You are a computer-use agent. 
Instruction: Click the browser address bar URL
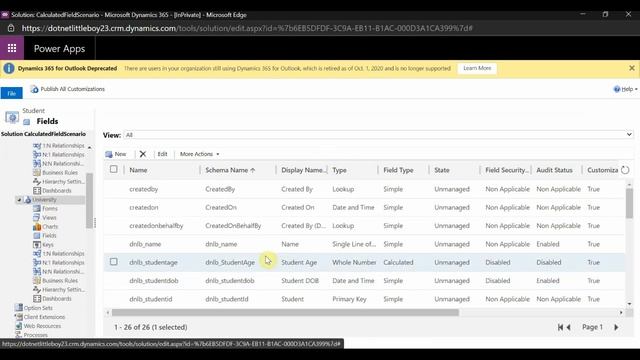(247, 28)
